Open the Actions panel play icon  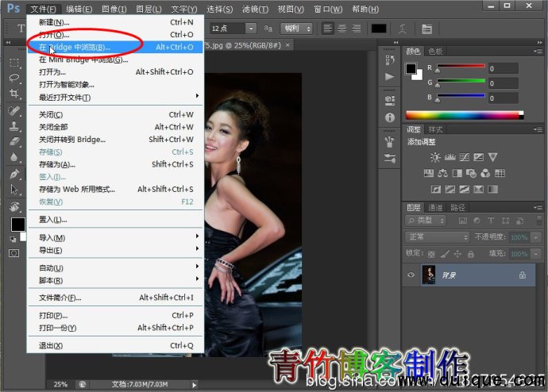click(x=390, y=77)
